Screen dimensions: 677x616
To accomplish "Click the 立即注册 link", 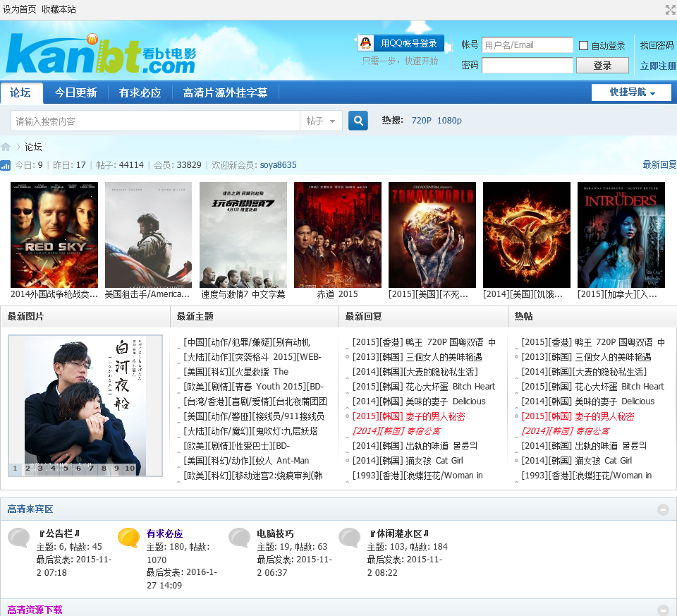I will tap(658, 66).
